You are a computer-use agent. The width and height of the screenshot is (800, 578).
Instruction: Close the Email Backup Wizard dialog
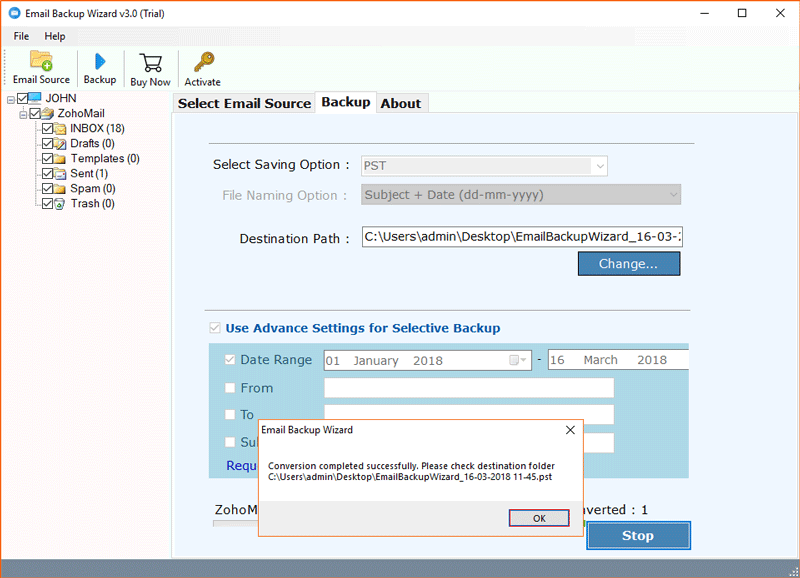tap(570, 430)
